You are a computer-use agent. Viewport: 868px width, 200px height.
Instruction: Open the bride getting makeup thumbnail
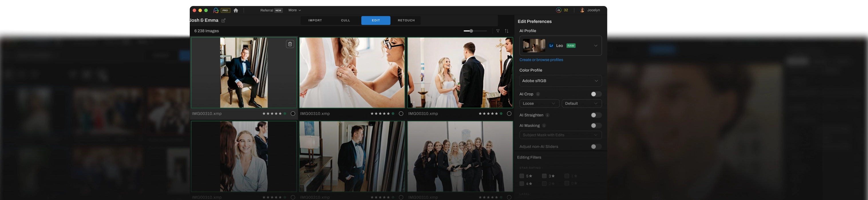(x=244, y=157)
